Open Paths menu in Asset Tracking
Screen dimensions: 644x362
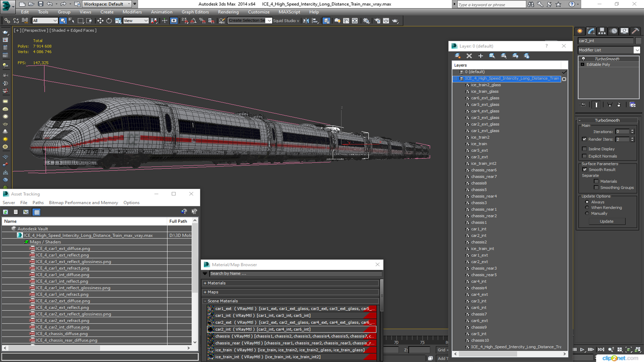pos(38,202)
